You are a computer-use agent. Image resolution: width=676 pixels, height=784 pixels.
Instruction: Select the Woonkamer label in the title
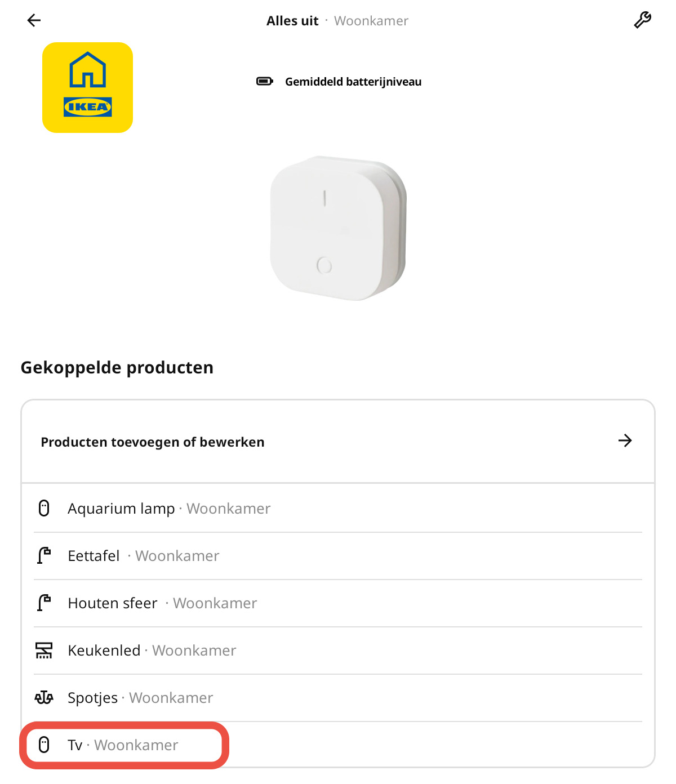pos(371,20)
